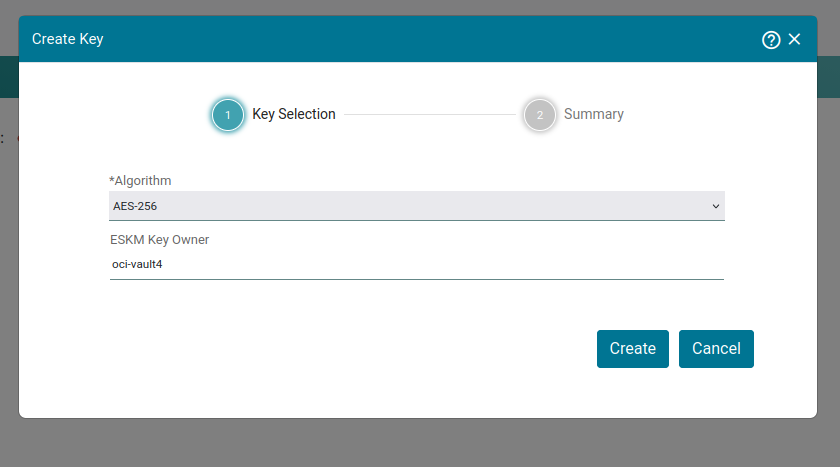Cancel the key creation
Viewport: 840px width, 467px height.
click(x=716, y=349)
